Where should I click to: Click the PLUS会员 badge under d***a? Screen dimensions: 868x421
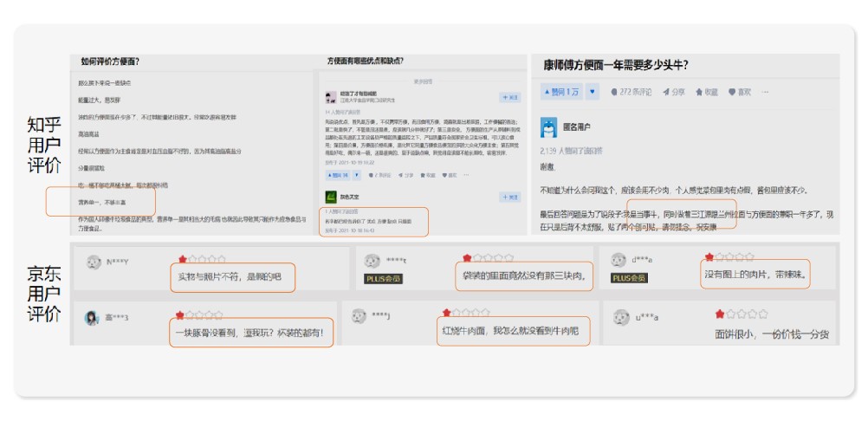tap(630, 278)
